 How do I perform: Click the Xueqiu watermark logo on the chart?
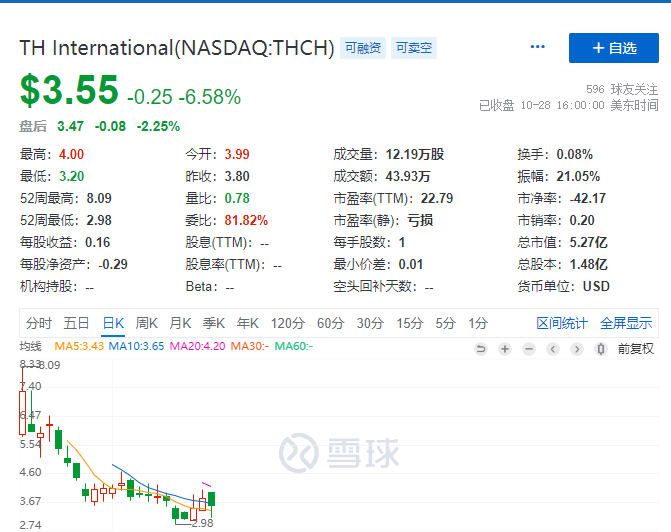[339, 453]
